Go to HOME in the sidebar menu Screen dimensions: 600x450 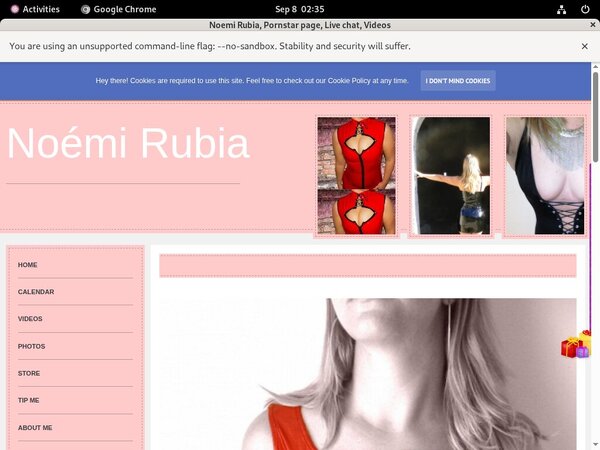(28, 265)
